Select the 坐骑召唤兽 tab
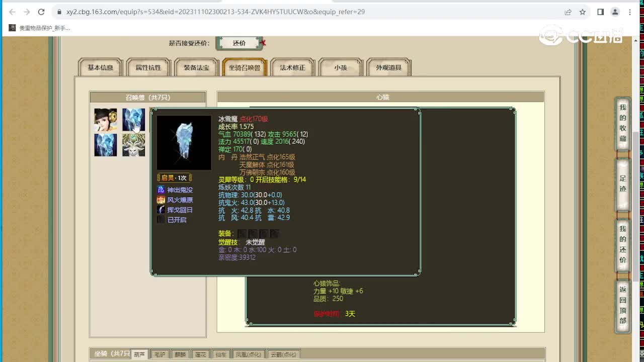The image size is (644, 362). [245, 67]
